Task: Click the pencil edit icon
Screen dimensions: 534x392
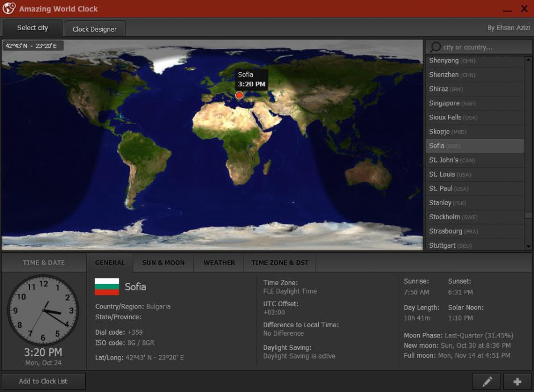Action: coord(487,381)
